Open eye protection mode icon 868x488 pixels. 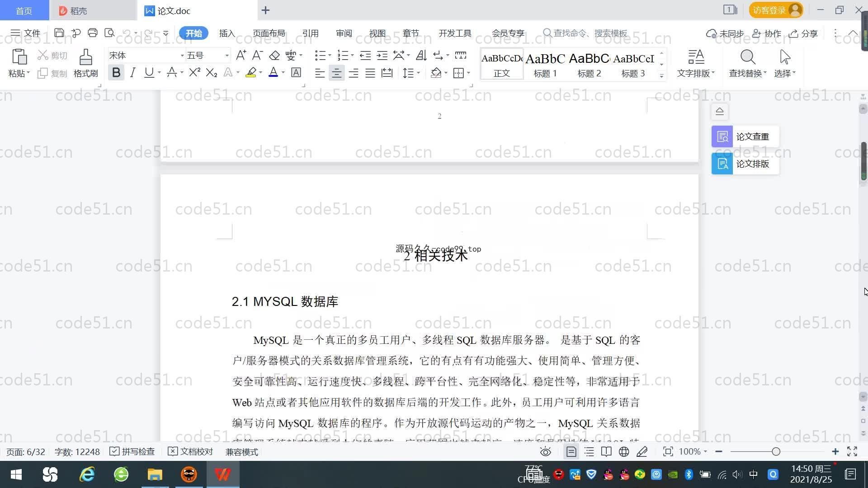[546, 451]
